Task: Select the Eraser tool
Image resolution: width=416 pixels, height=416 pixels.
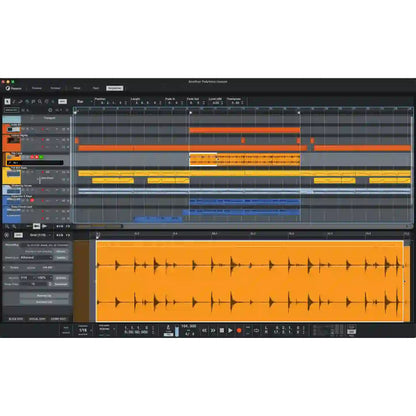Action: (x=20, y=101)
